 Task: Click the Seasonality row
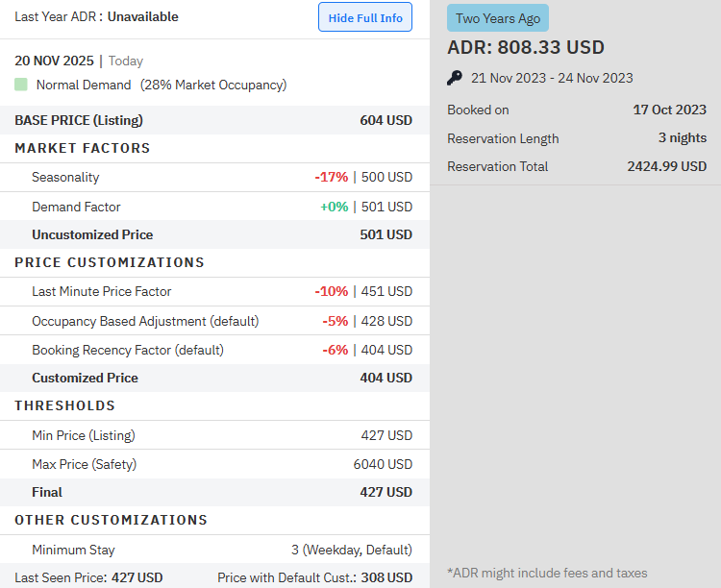[213, 177]
